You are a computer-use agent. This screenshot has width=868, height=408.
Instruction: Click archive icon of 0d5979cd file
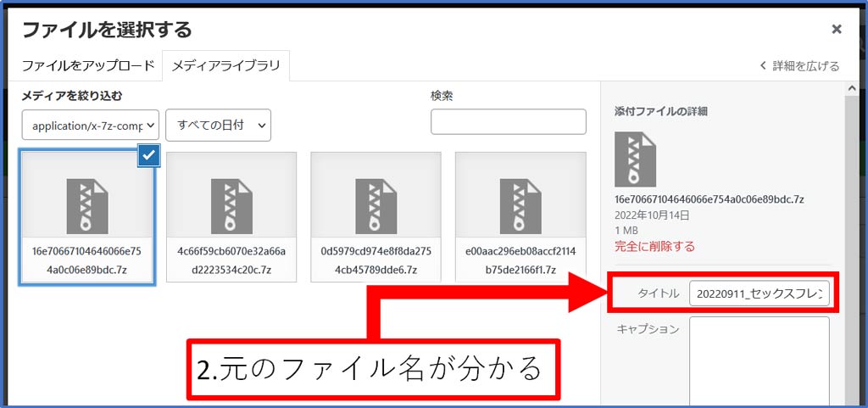point(376,206)
